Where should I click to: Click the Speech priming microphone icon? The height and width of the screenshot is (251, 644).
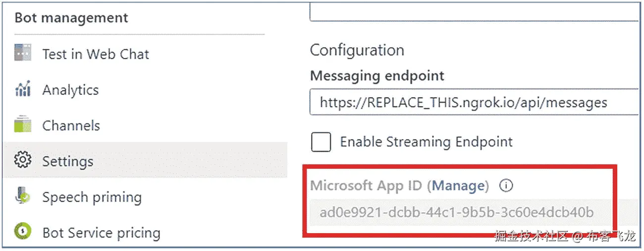(x=23, y=197)
